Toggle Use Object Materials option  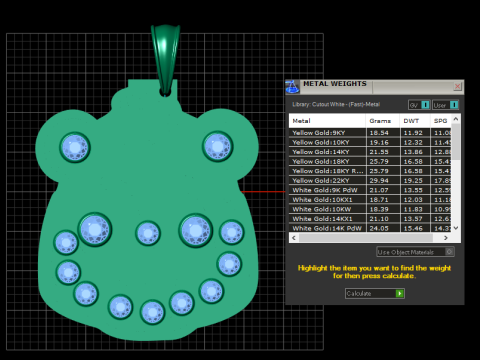[415, 252]
